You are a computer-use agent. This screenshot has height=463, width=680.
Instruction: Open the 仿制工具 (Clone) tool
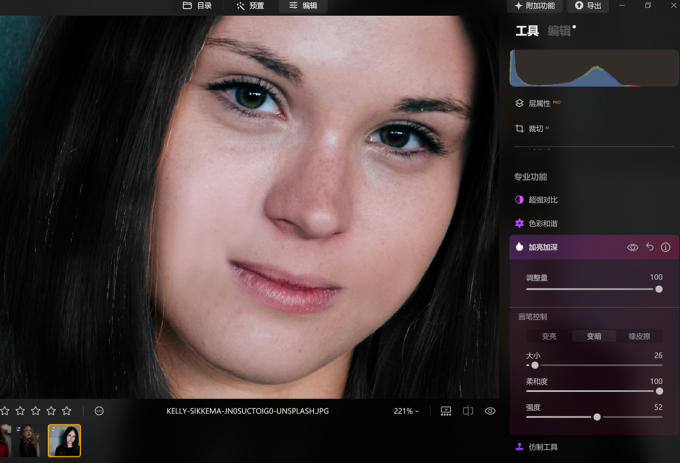(542, 447)
